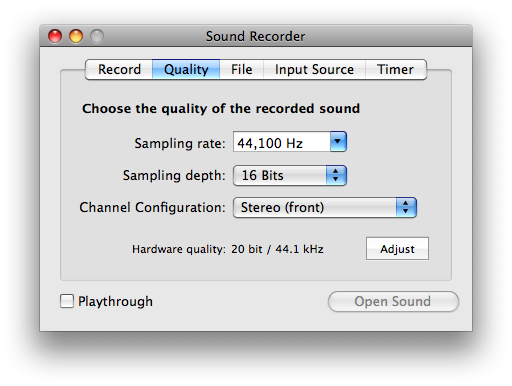512x386 pixels.
Task: Show the Timer tab
Action: click(396, 69)
